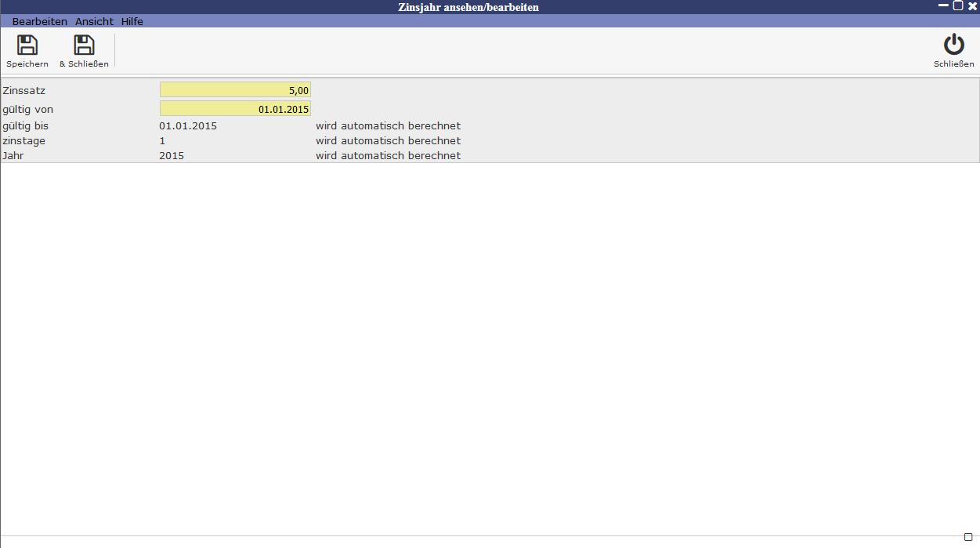Open the Ansicht menu
This screenshot has height=548, width=980.
pyautogui.click(x=94, y=21)
